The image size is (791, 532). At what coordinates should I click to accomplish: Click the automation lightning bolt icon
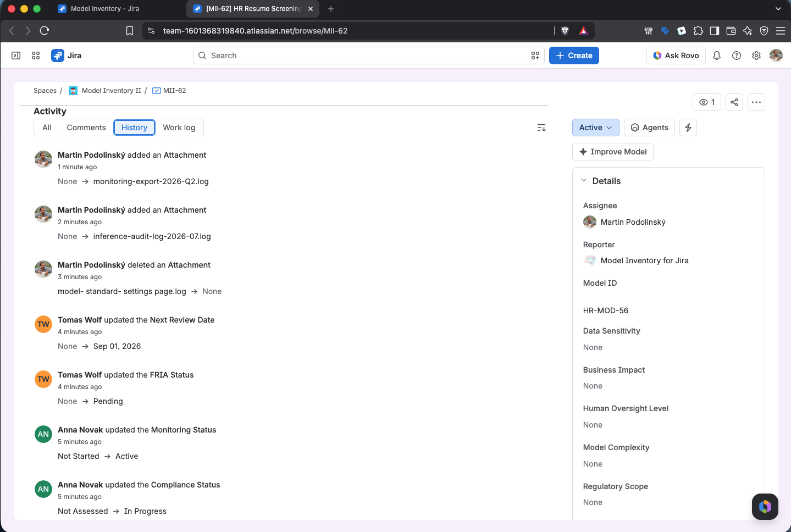point(688,128)
